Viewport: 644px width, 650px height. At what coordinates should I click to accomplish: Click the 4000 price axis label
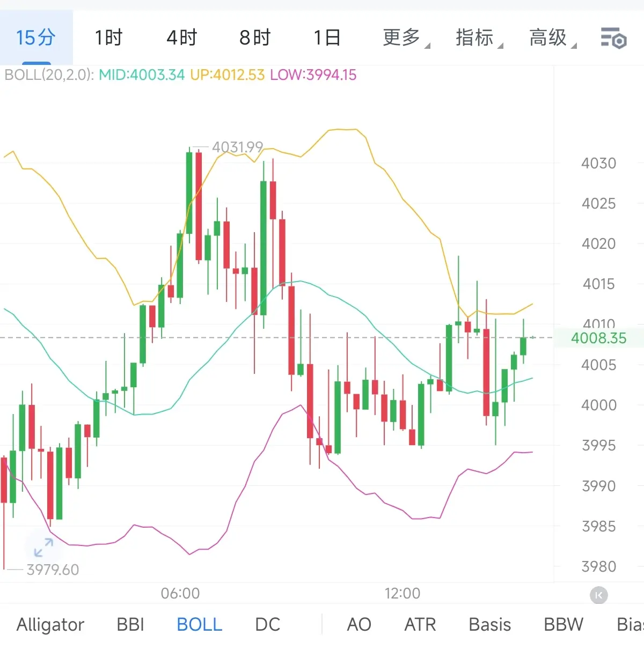599,405
